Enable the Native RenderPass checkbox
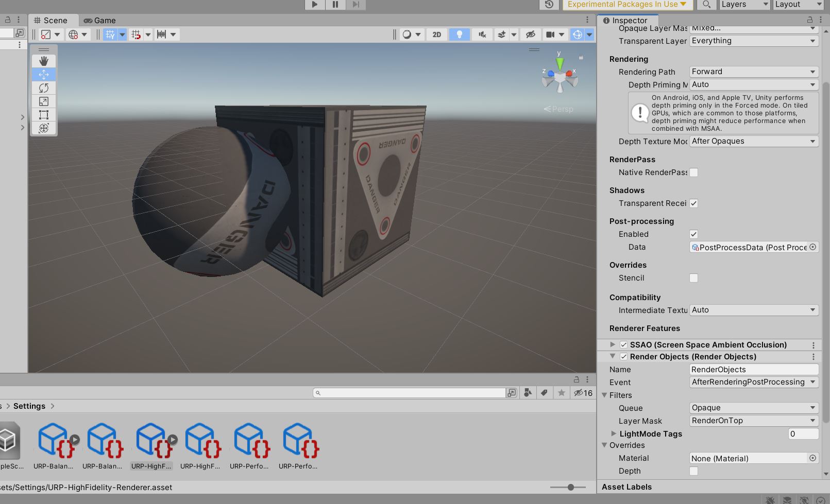The height and width of the screenshot is (504, 830). pos(693,172)
